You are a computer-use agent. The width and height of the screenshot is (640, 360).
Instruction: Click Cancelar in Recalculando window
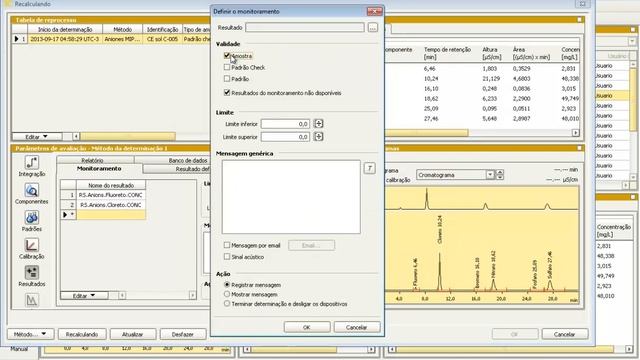pos(565,334)
